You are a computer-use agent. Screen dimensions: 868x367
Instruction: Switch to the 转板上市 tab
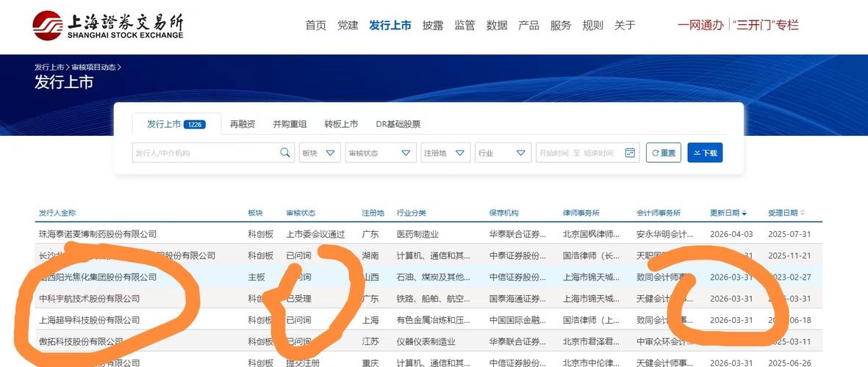341,124
